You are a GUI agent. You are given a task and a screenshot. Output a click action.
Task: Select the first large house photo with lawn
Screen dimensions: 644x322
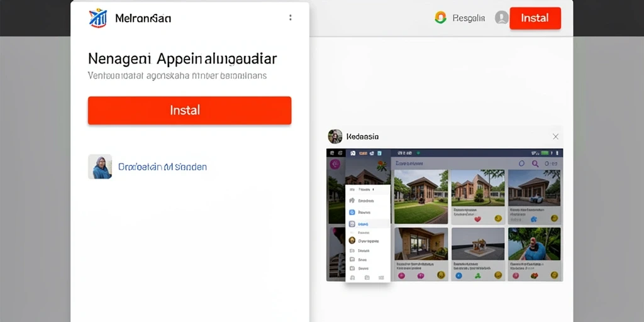pyautogui.click(x=421, y=196)
